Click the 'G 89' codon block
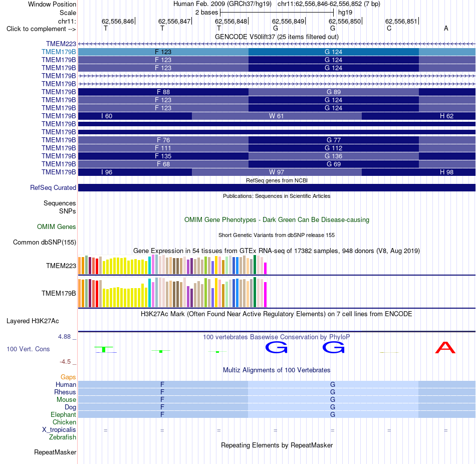The height and width of the screenshot is (464, 476). 334,92
